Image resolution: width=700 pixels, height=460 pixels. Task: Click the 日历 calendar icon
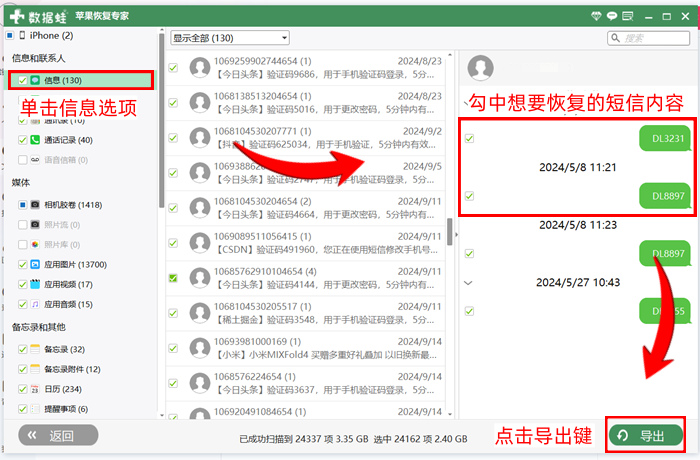coord(35,389)
